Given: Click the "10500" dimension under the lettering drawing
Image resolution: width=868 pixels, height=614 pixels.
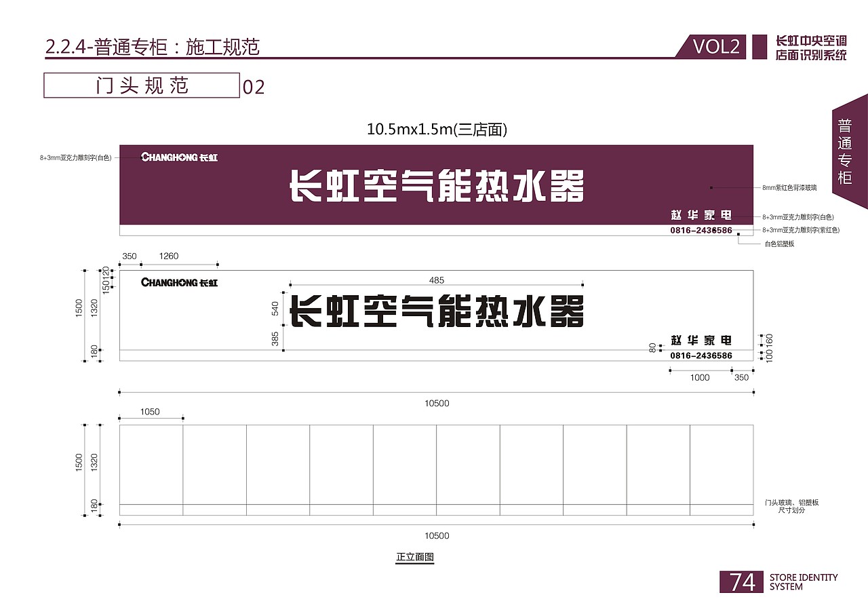Looking at the screenshot, I should 437,404.
